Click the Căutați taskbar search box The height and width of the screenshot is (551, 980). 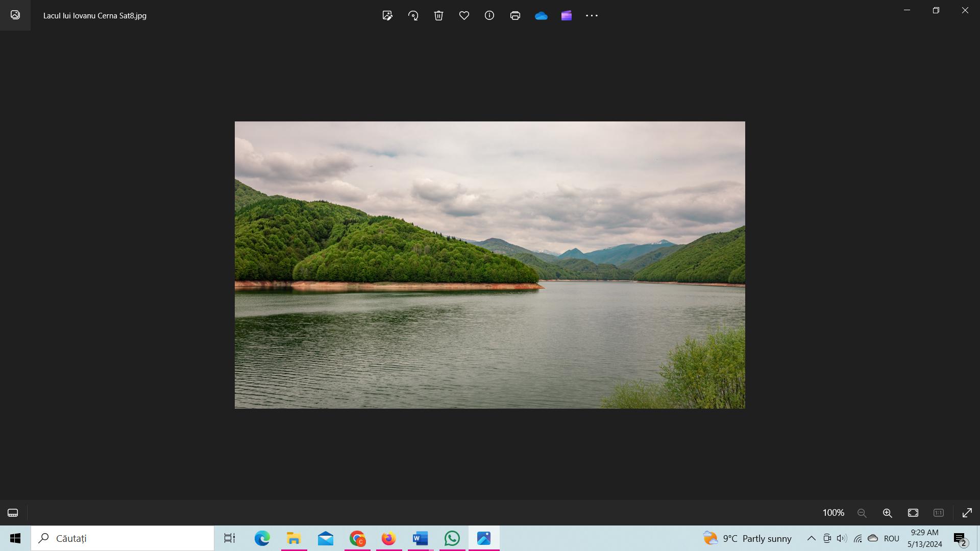pyautogui.click(x=122, y=538)
